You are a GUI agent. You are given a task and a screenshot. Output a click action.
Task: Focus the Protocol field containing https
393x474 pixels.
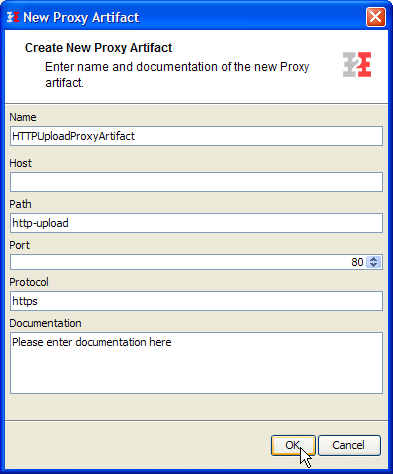(196, 301)
